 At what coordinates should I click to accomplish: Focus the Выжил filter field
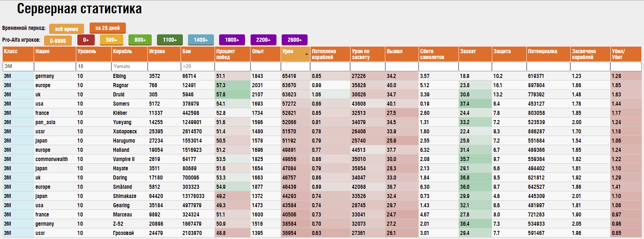click(402, 66)
